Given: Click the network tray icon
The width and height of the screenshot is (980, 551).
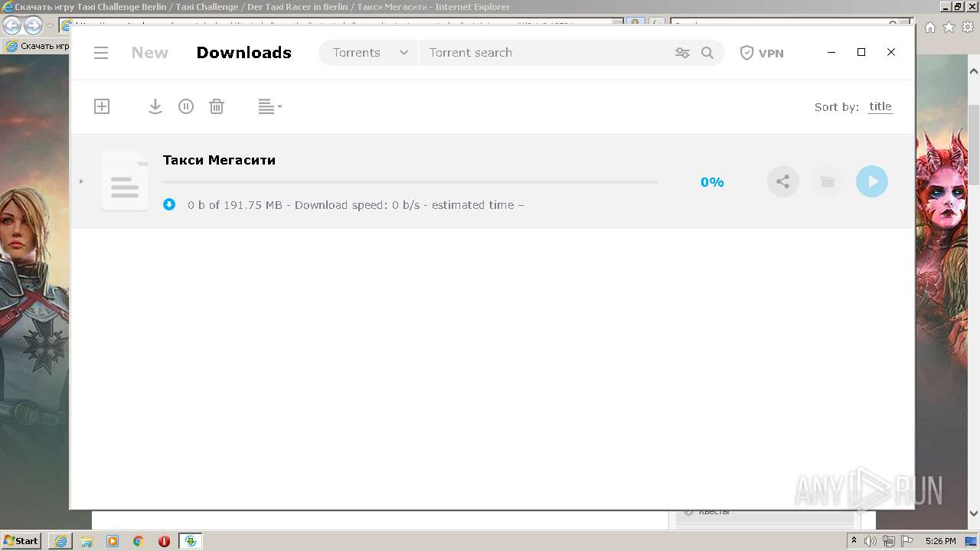Looking at the screenshot, I should click(888, 541).
